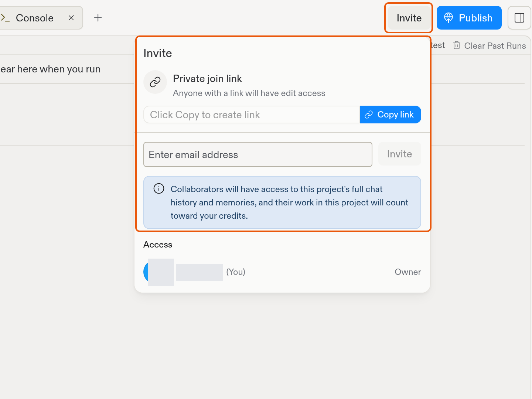Click the (You) label in Access list
The width and height of the screenshot is (532, 399).
pos(236,272)
